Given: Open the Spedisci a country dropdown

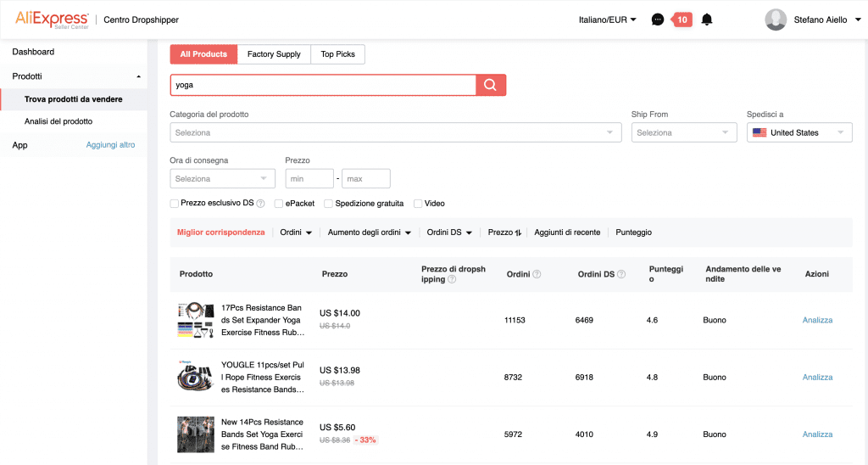Looking at the screenshot, I should (799, 133).
